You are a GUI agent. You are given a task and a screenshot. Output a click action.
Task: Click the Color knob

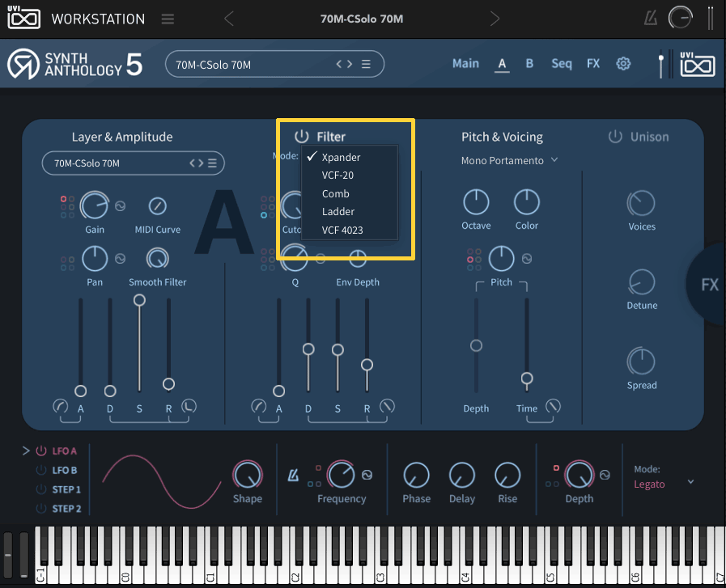pyautogui.click(x=527, y=202)
